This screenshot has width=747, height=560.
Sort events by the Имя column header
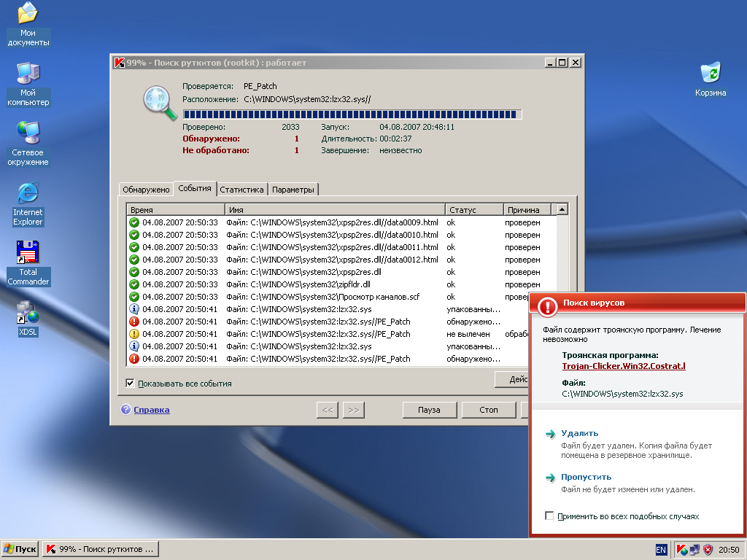(334, 209)
